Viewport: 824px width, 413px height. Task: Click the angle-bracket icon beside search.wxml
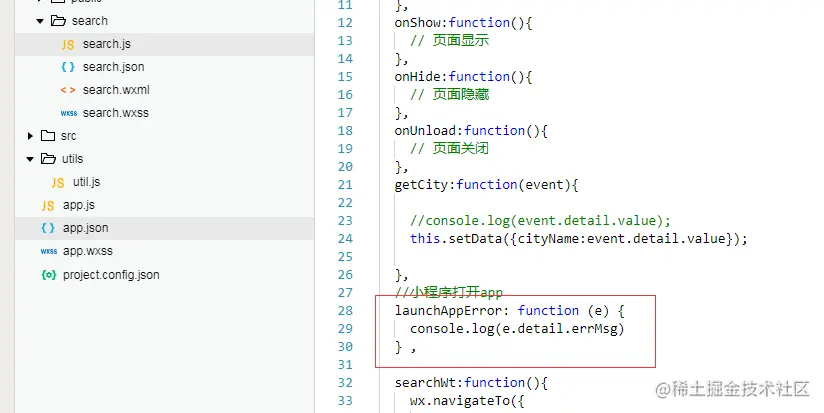click(x=68, y=90)
